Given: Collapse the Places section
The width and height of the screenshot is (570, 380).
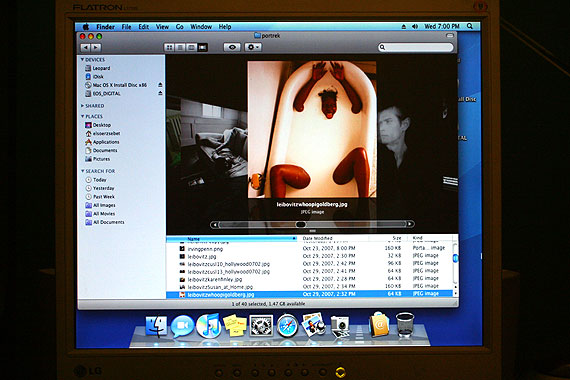Looking at the screenshot, I should pyautogui.click(x=83, y=116).
